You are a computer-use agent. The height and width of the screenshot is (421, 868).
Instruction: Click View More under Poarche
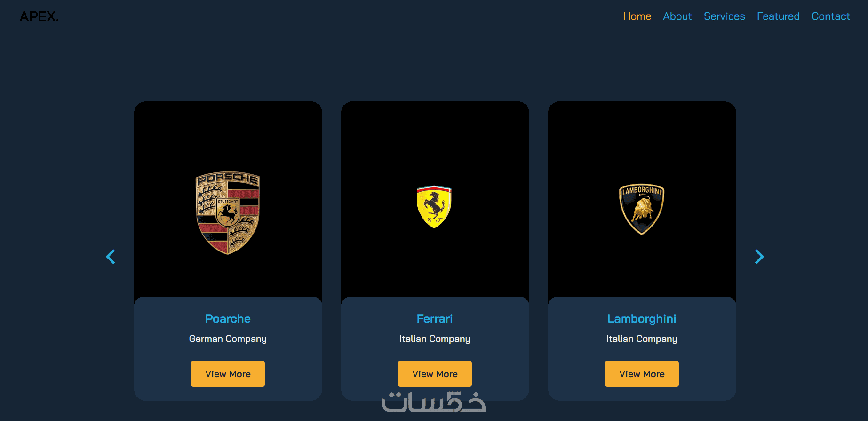tap(228, 374)
